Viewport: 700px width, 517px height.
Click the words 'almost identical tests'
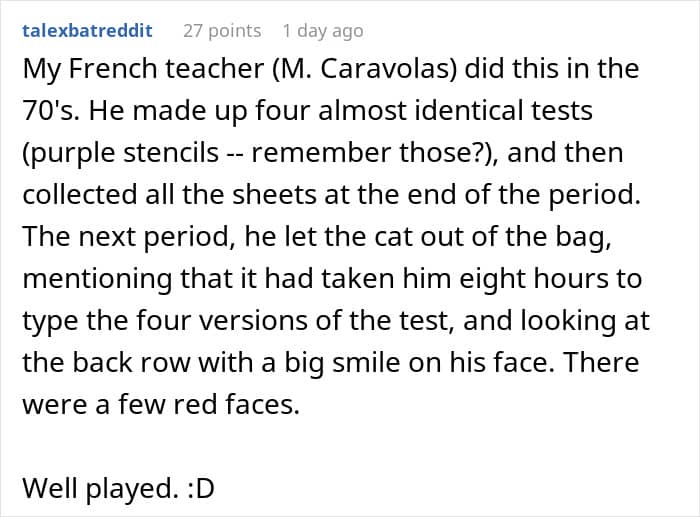click(x=455, y=111)
